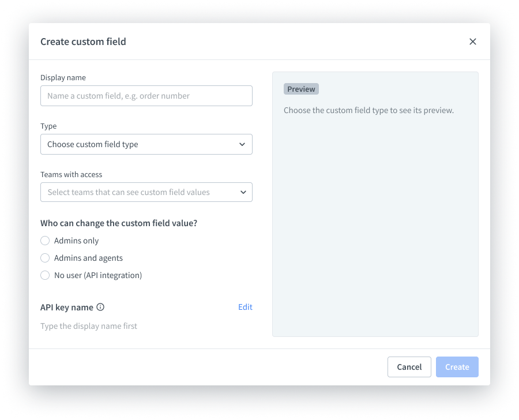Viewport: 519px width, 420px height.
Task: Focus the Display name input field
Action: pos(146,96)
